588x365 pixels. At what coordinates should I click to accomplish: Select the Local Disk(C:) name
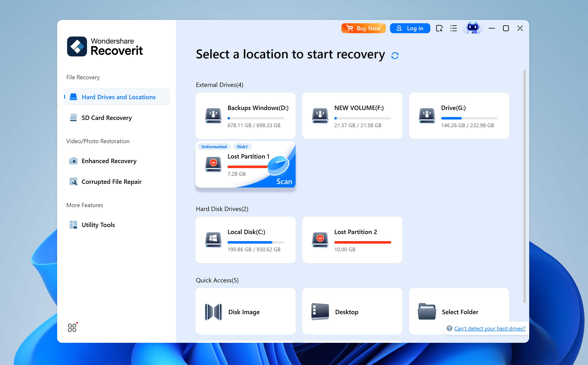(246, 232)
